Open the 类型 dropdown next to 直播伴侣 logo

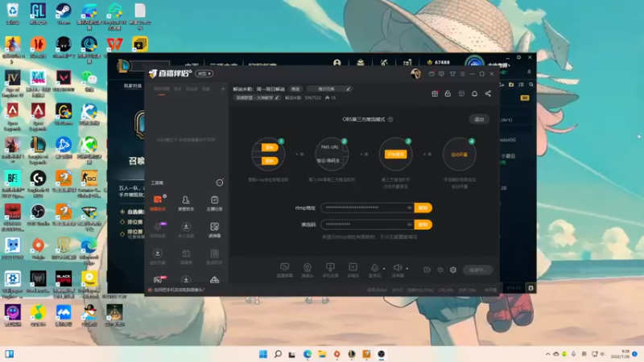pyautogui.click(x=204, y=73)
